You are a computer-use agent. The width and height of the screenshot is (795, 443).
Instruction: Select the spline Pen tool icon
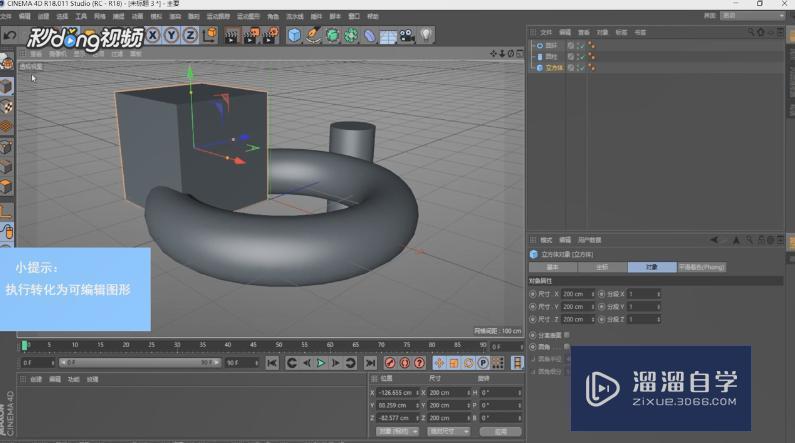(313, 35)
